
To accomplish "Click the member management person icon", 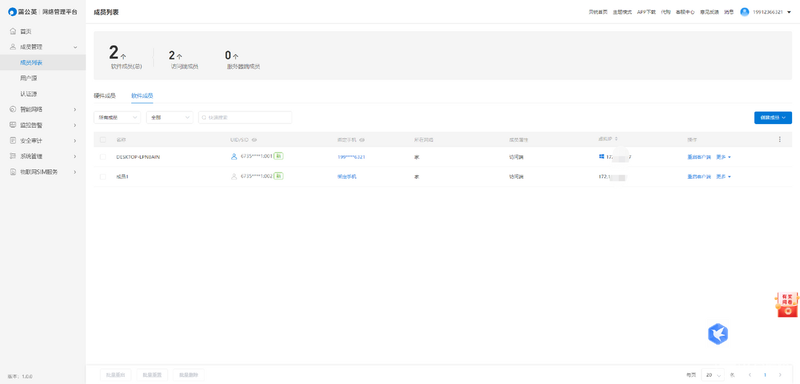I will click(13, 47).
